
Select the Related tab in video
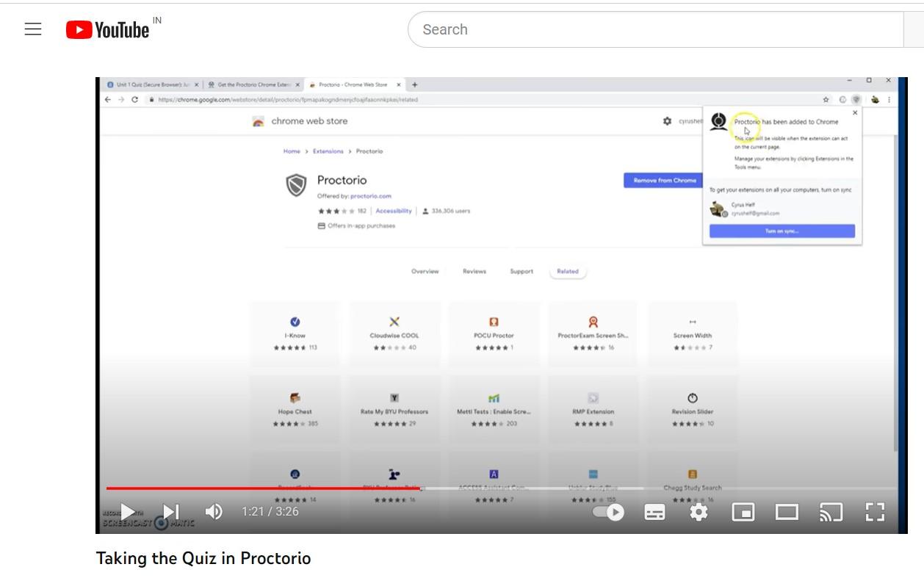(x=568, y=272)
